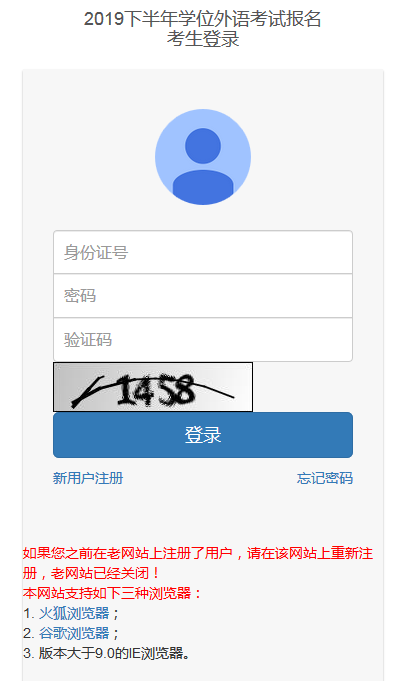Select the 密码 password field
The image size is (406, 681).
coord(203,296)
